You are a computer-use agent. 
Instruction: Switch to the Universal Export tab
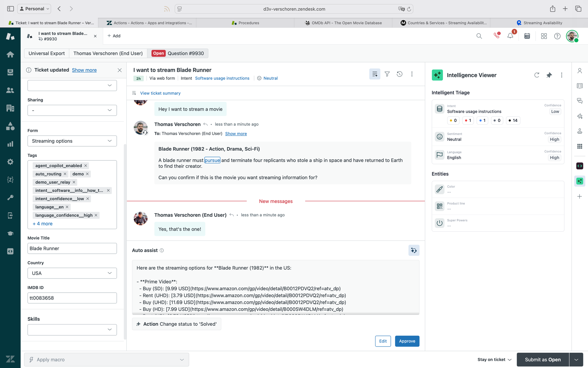46,53
